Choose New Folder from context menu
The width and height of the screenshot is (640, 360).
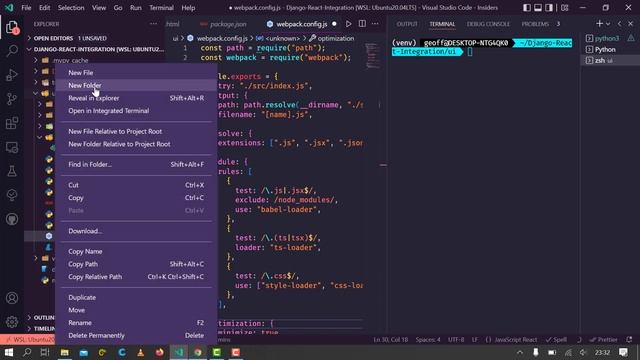(x=136, y=85)
